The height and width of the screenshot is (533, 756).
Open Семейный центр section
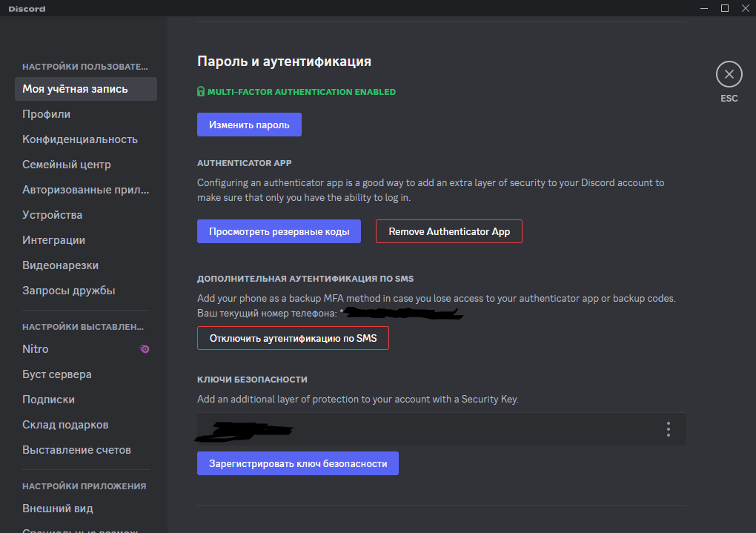point(67,165)
